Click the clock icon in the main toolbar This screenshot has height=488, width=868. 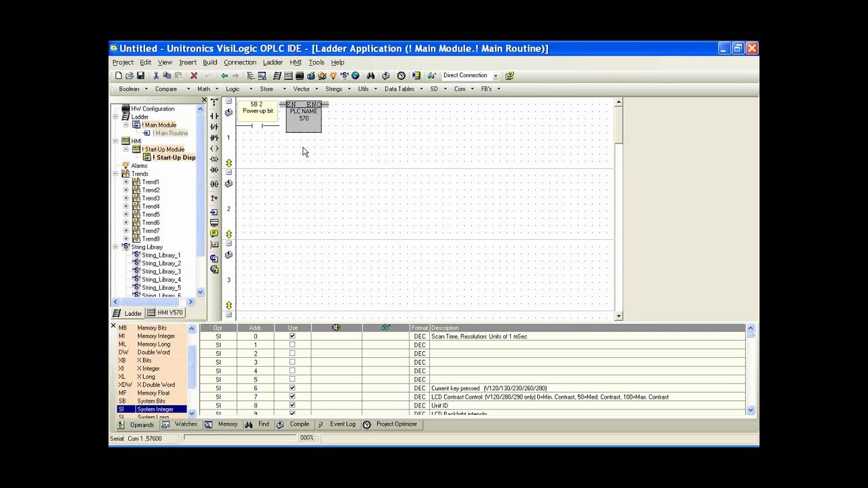[x=401, y=75]
